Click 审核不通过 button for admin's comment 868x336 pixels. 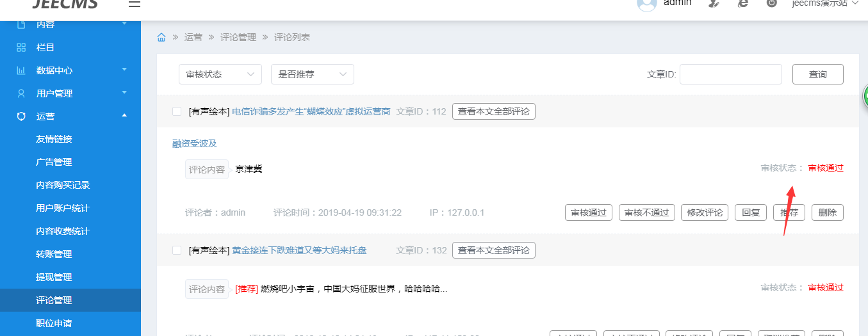pos(647,212)
